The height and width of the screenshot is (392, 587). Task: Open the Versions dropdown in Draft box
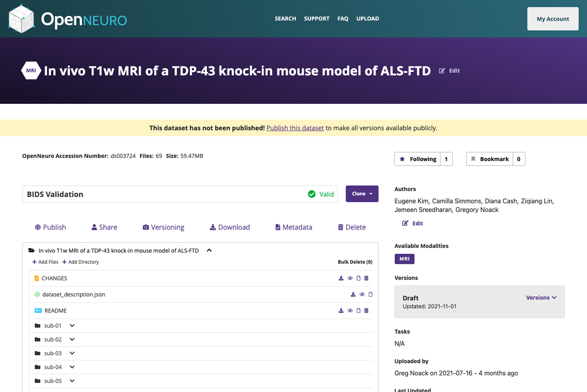(541, 298)
